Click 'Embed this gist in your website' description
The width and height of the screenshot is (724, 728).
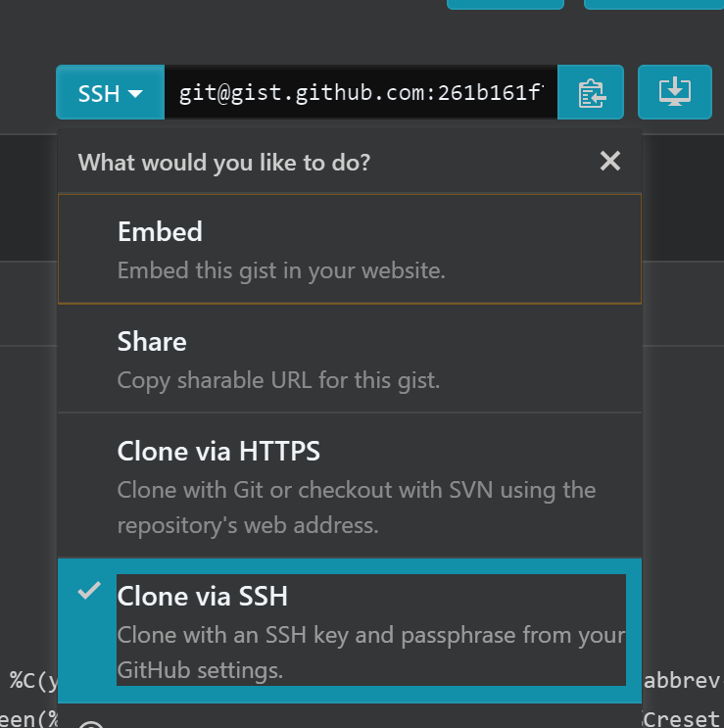[281, 270]
